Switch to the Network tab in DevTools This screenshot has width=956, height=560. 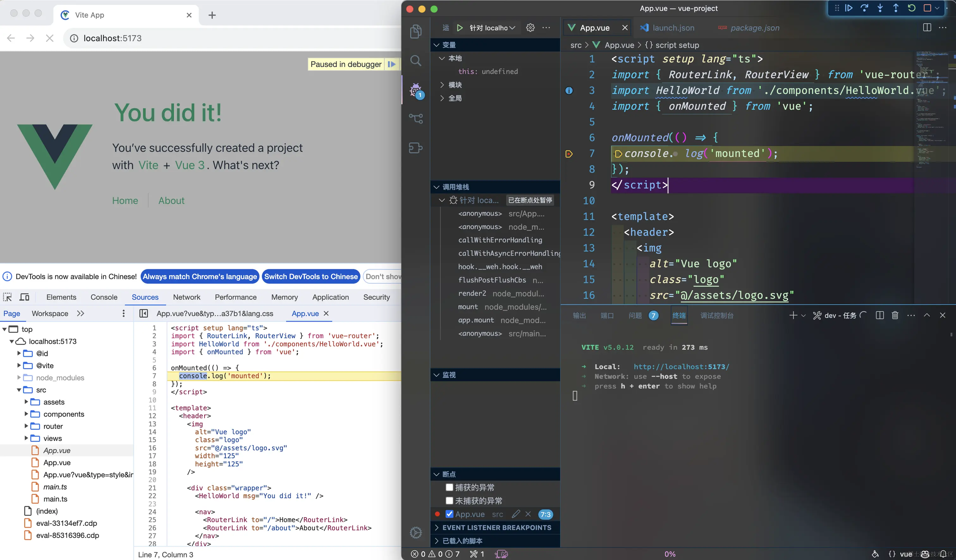pyautogui.click(x=187, y=297)
